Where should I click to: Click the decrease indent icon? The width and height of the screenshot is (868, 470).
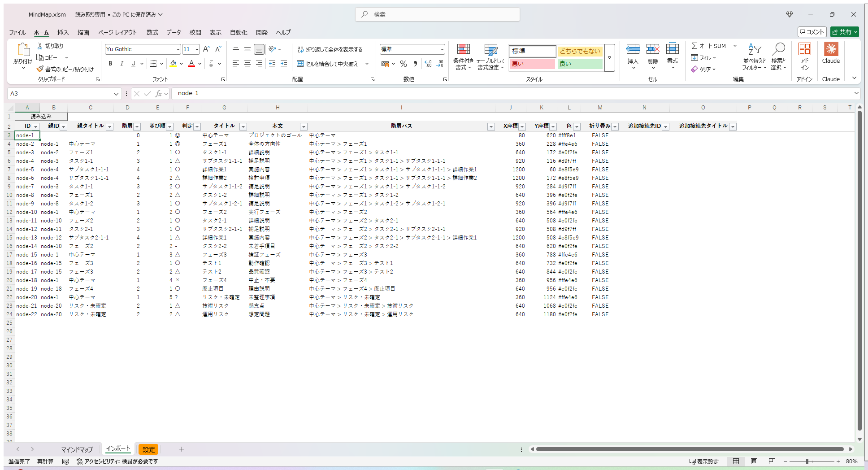pos(272,64)
